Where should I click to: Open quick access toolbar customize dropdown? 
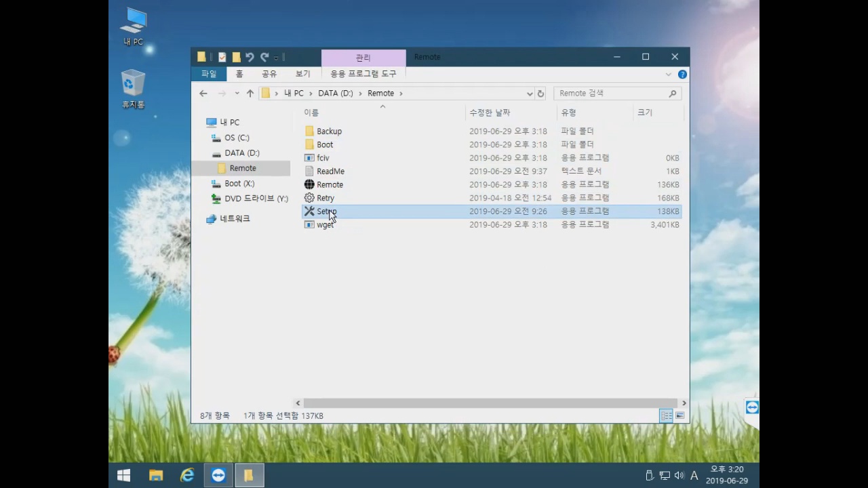(276, 58)
